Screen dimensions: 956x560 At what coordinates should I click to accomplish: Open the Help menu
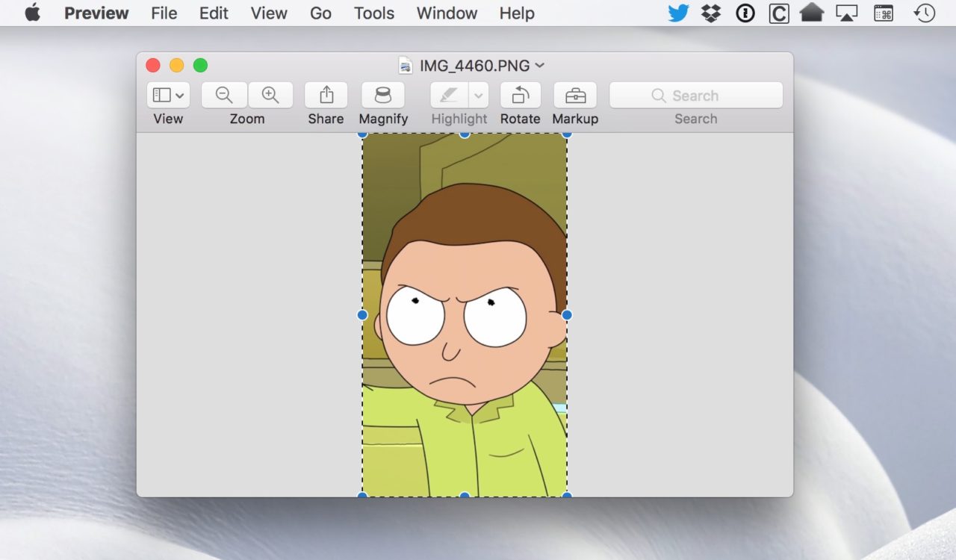[517, 13]
